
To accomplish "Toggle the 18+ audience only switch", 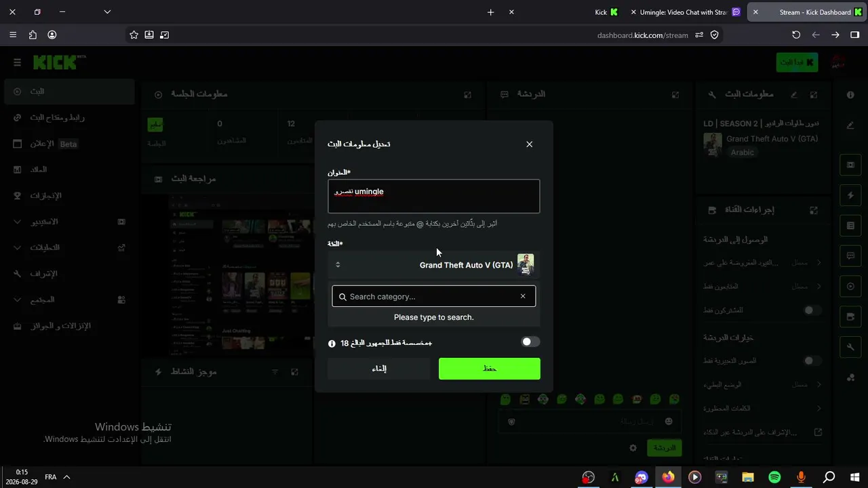I will click(530, 342).
